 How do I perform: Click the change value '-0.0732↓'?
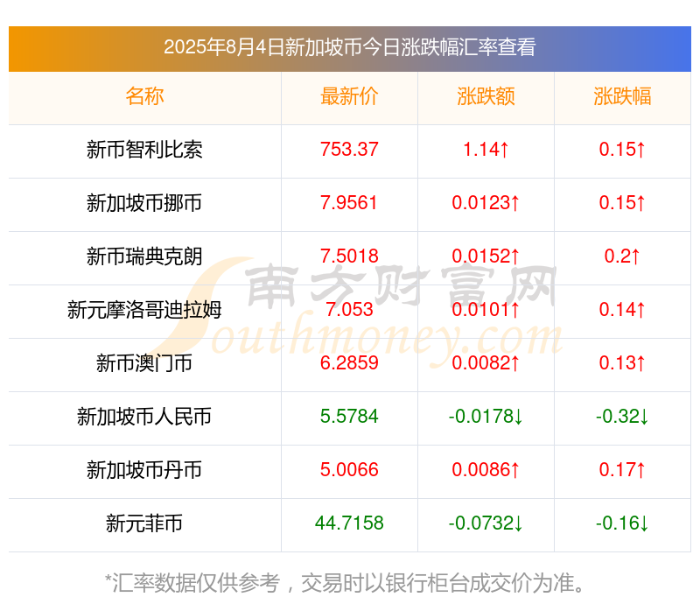pos(486,523)
